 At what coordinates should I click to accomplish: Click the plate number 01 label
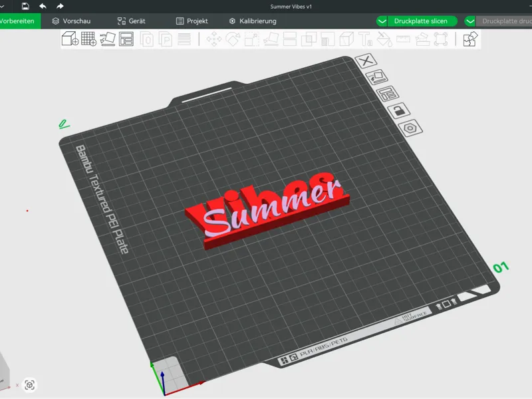coord(501,268)
